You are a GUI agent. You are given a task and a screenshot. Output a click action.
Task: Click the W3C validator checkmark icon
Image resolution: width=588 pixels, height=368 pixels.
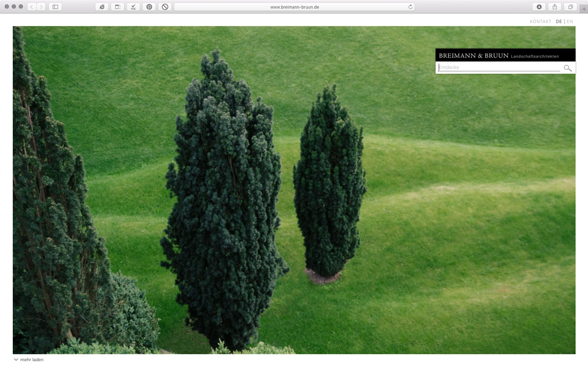pos(133,7)
